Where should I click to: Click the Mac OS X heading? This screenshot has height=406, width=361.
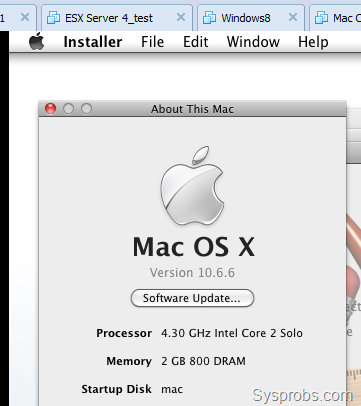[194, 247]
